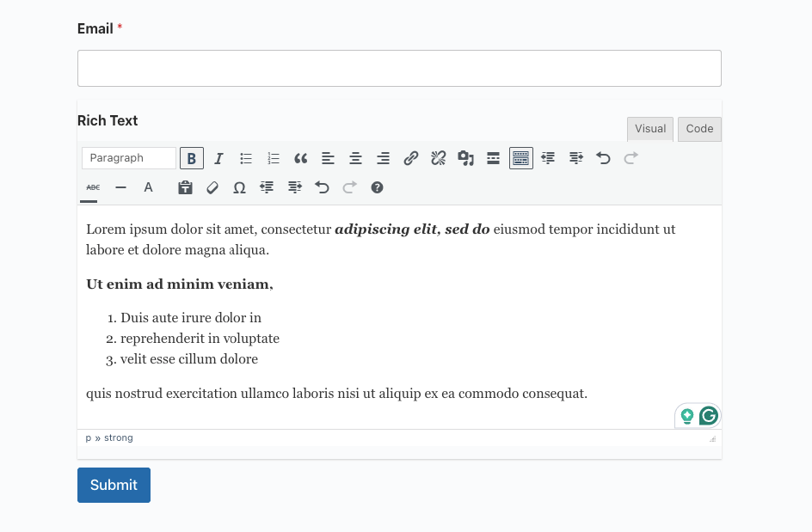Switch to the Code tab
The height and width of the screenshot is (532, 812).
[699, 129]
